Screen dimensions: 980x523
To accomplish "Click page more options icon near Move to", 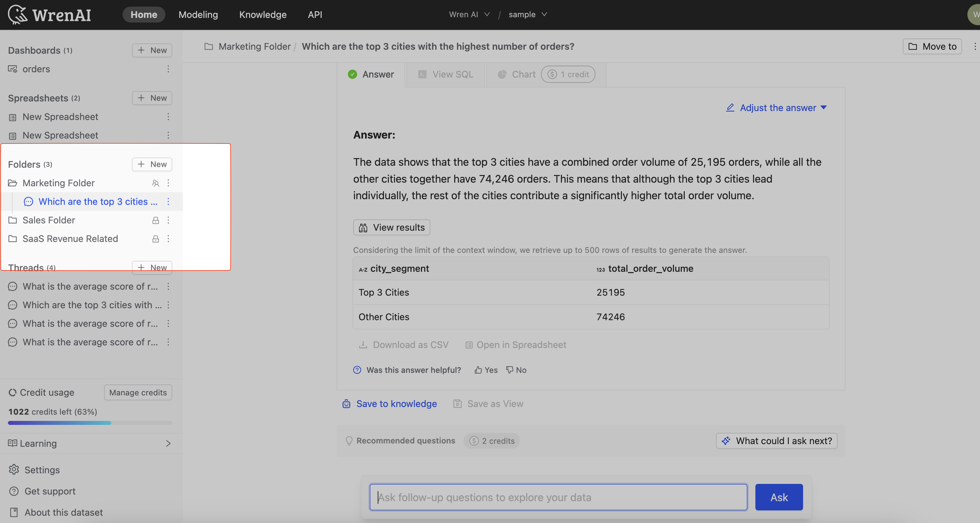I will pos(975,46).
